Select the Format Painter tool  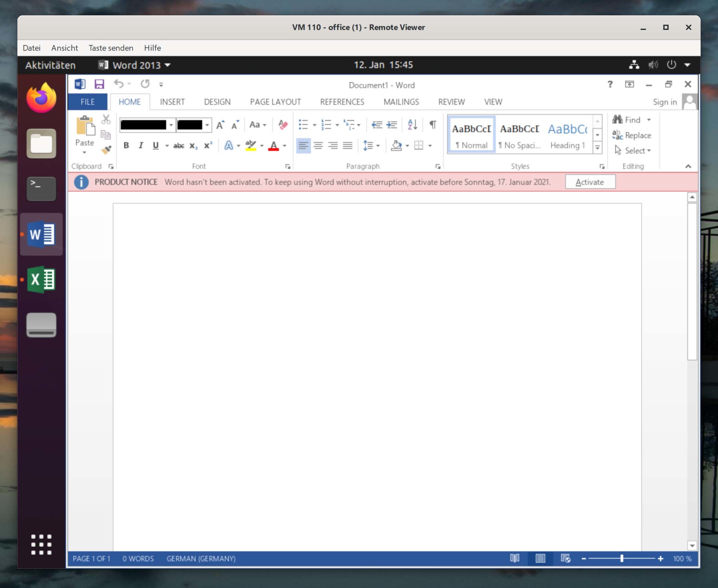pyautogui.click(x=105, y=150)
